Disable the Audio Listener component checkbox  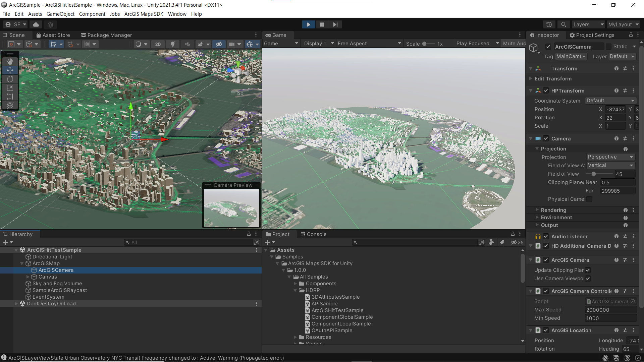546,236
